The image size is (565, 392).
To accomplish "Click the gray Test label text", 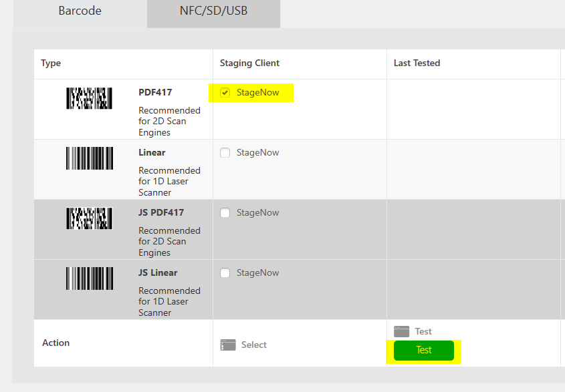I will [x=423, y=331].
